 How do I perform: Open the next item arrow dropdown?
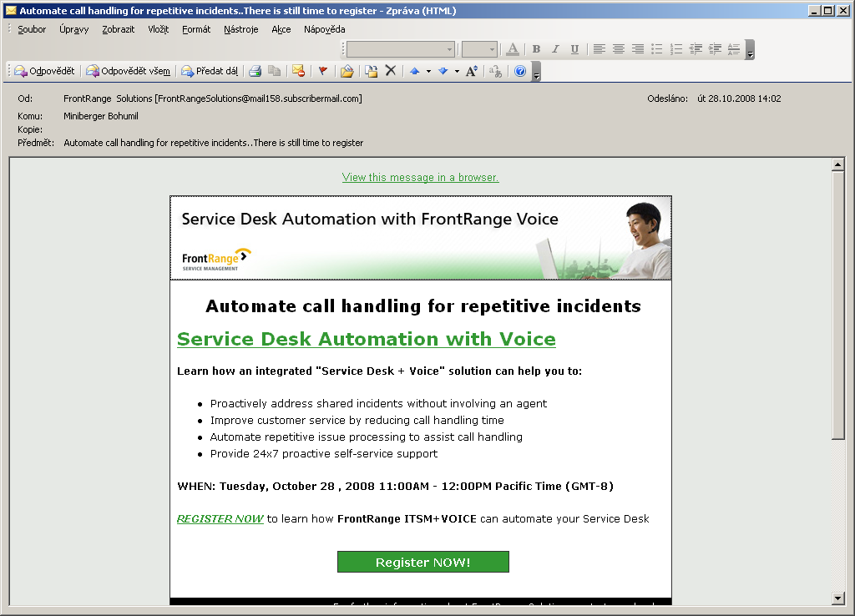click(457, 71)
